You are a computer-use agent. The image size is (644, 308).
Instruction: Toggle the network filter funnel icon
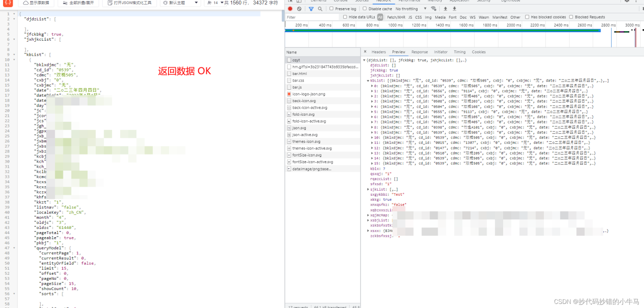coord(311,9)
